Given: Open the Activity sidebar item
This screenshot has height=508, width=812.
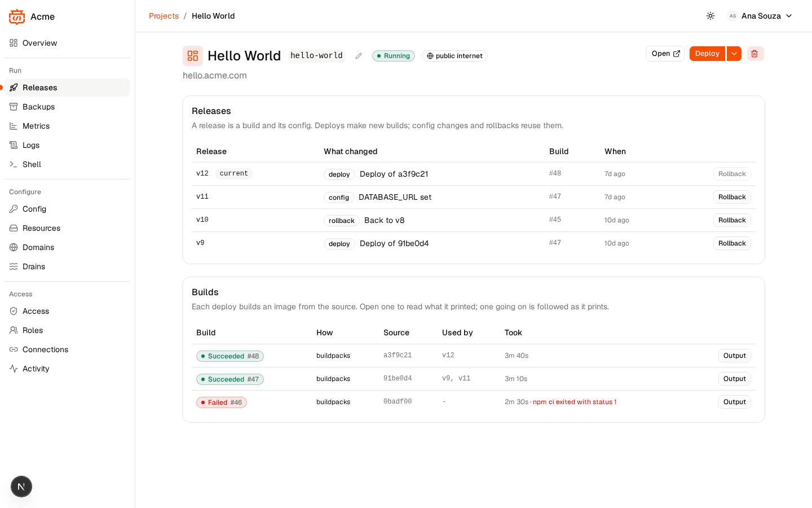Looking at the screenshot, I should 68,369.
